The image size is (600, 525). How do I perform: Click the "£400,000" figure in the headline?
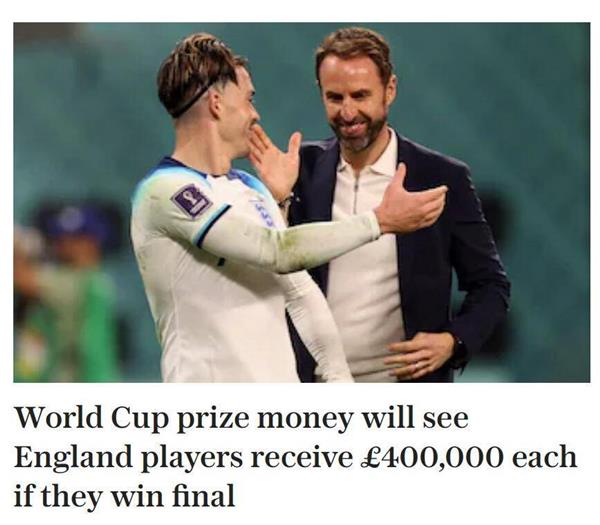pos(431,457)
